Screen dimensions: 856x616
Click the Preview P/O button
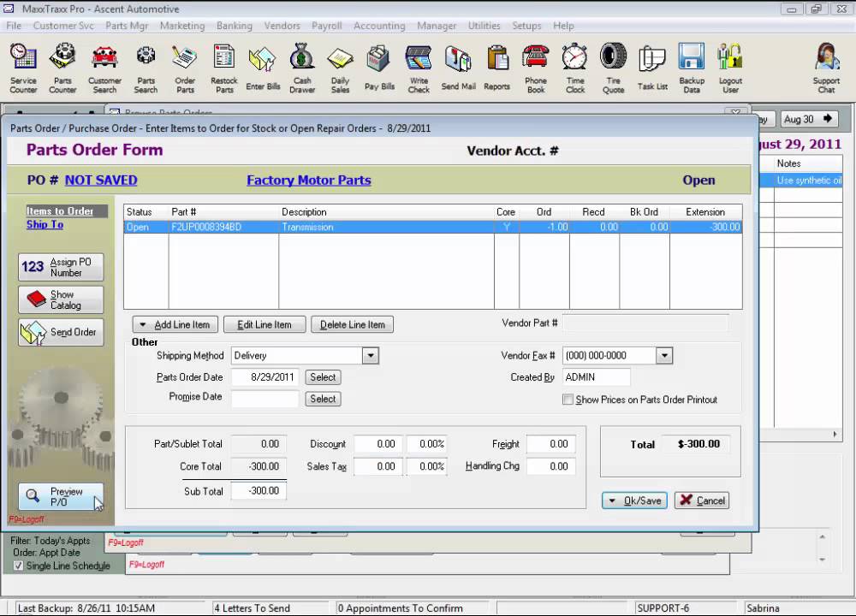pos(61,496)
